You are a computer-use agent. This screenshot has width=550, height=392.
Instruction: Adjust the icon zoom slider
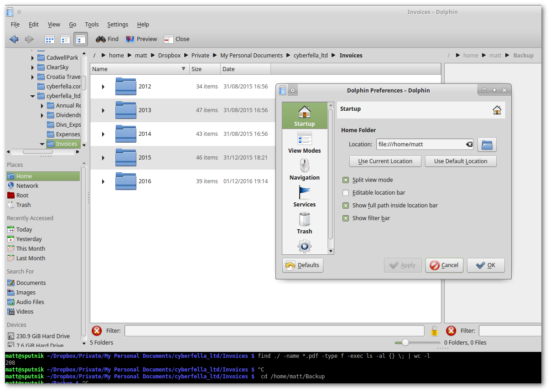(405, 342)
